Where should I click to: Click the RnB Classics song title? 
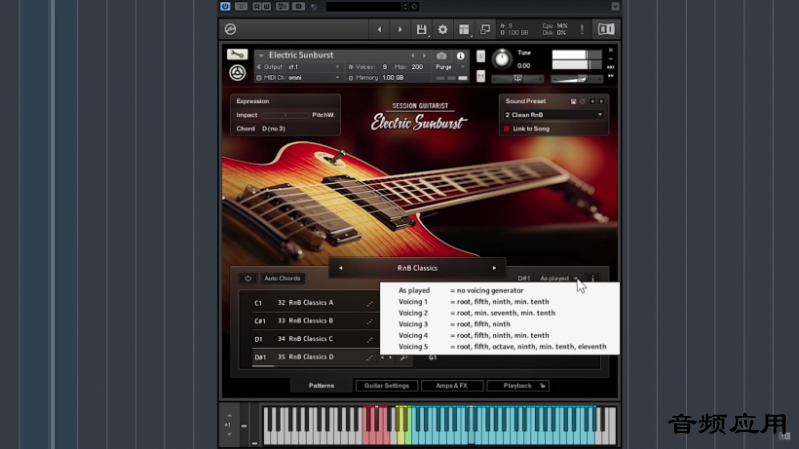tap(417, 268)
